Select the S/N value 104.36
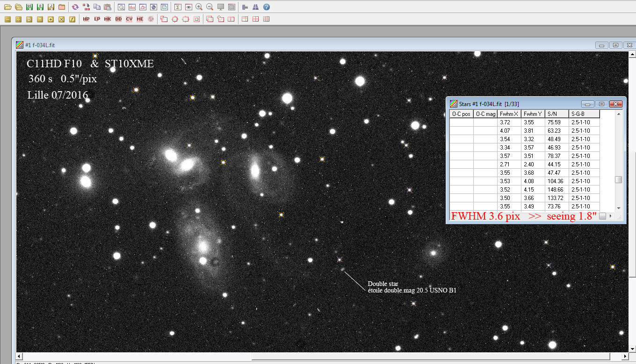Image resolution: width=636 pixels, height=364 pixels. (557, 181)
